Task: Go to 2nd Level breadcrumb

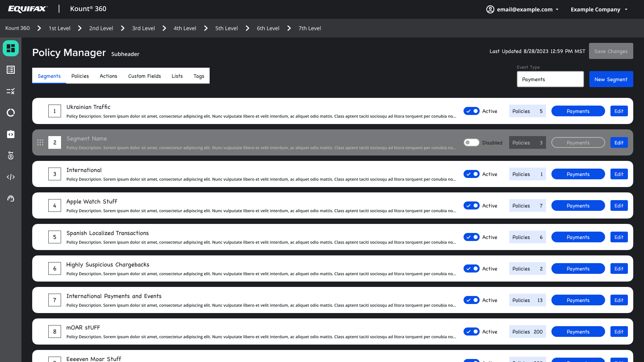Action: pos(101,28)
